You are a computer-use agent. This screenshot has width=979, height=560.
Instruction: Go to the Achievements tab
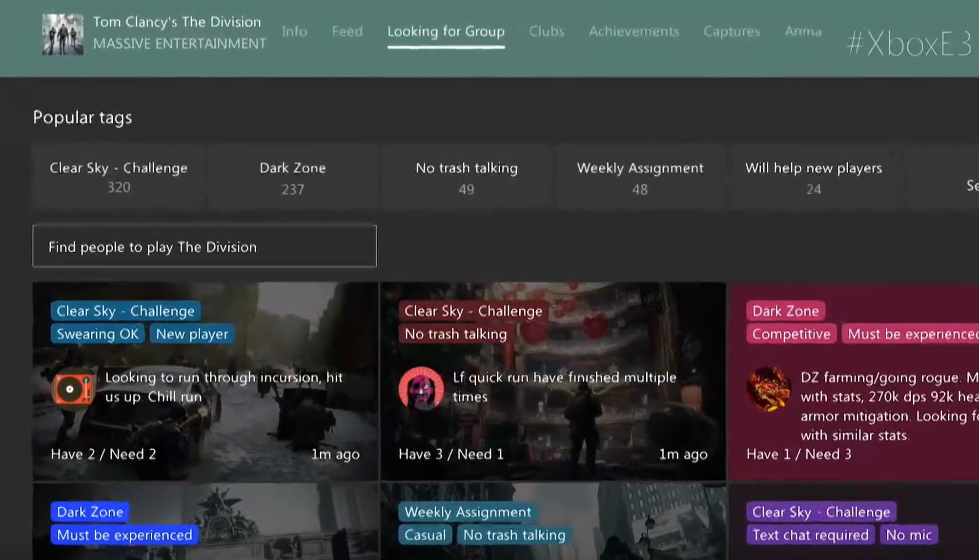[x=633, y=32]
